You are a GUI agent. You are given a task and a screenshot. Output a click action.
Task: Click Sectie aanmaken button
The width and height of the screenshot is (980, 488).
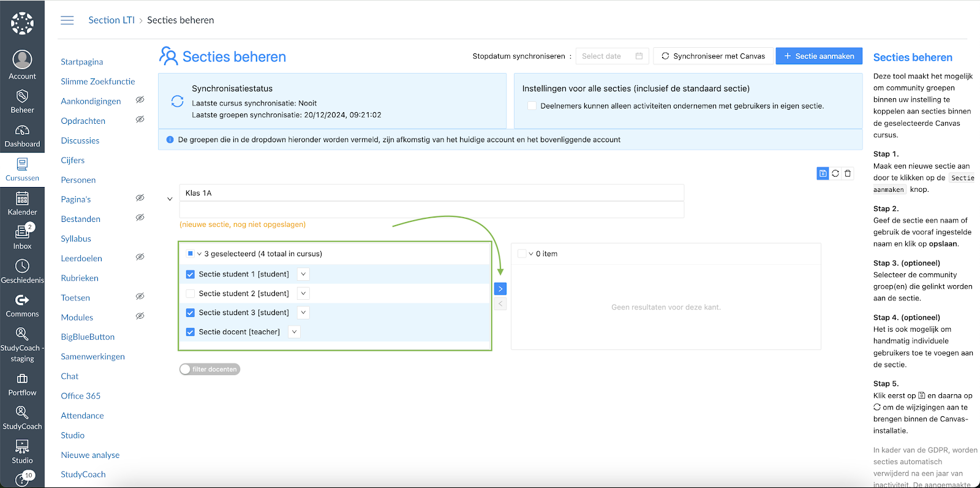[x=819, y=56]
